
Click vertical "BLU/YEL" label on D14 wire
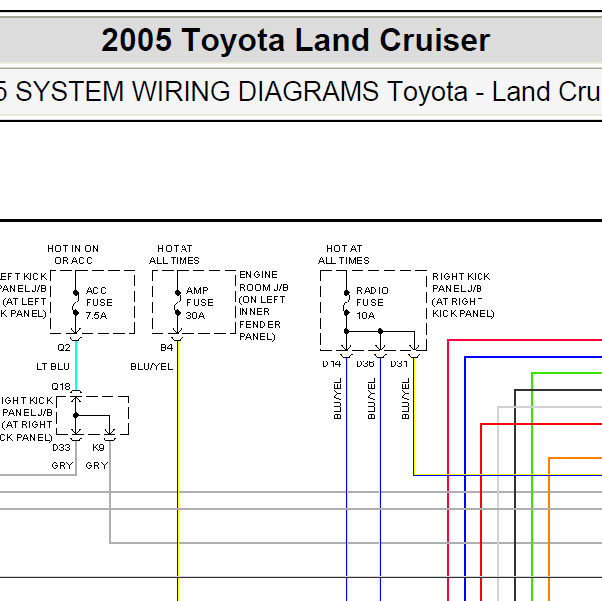(x=337, y=399)
